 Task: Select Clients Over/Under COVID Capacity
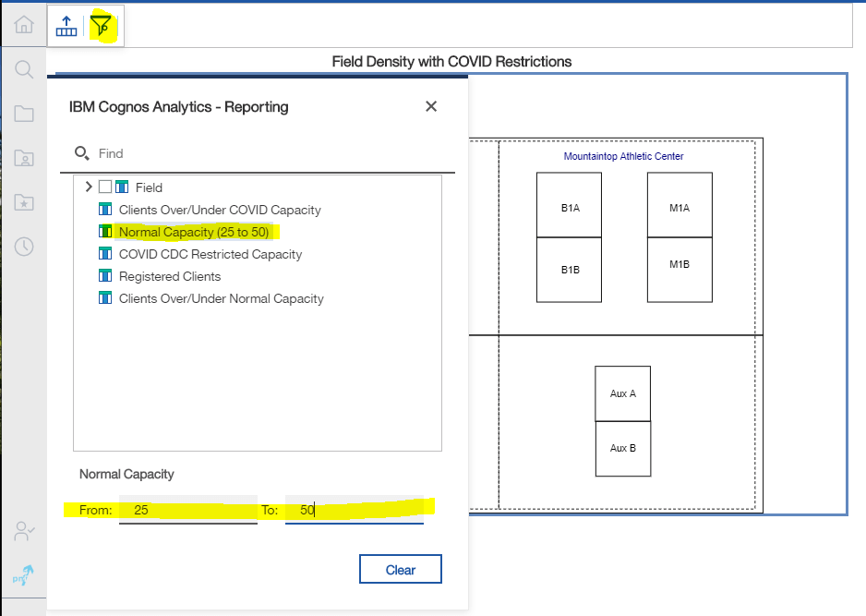(x=220, y=210)
